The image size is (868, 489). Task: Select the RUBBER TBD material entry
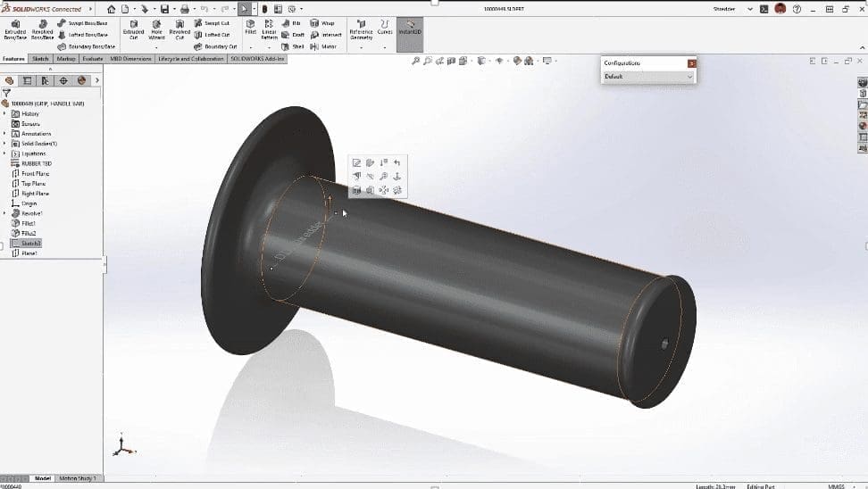(x=31, y=163)
